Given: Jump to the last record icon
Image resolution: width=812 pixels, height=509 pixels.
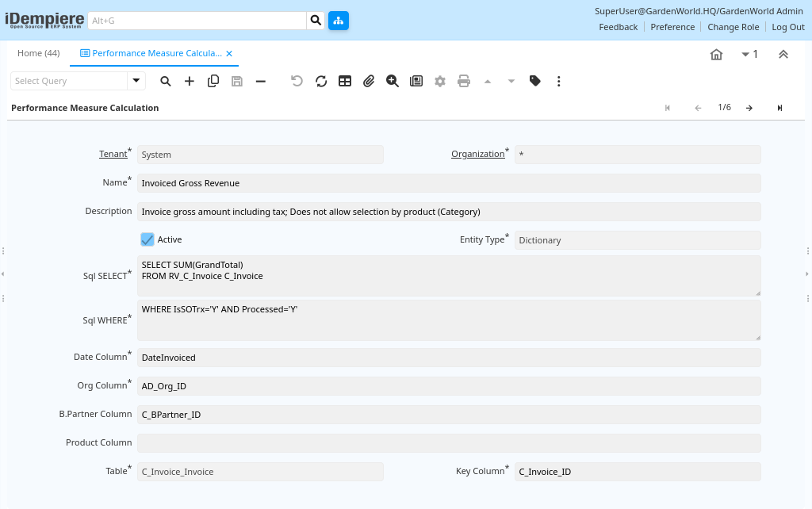Looking at the screenshot, I should click(x=780, y=108).
